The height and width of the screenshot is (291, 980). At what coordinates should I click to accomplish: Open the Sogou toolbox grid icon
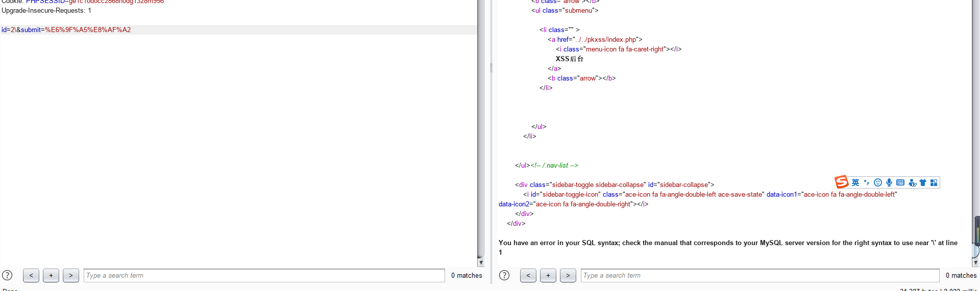click(934, 182)
